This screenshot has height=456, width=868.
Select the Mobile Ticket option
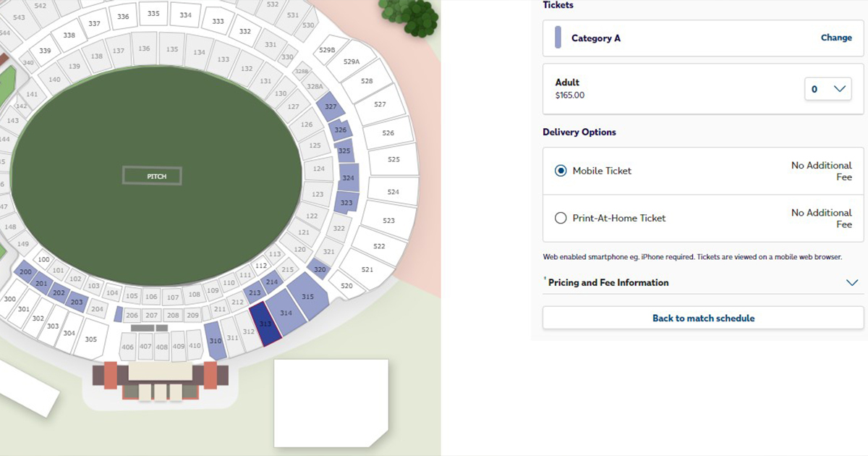coord(561,170)
